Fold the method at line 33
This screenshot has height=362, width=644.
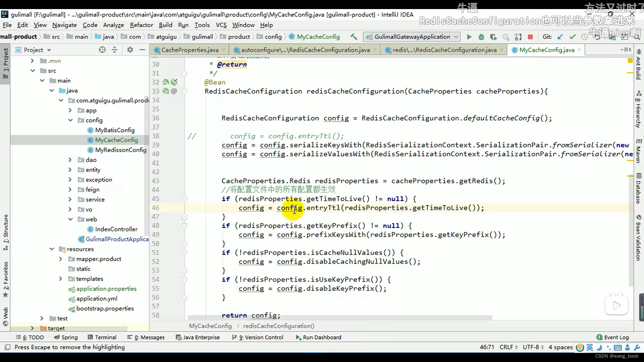click(x=184, y=91)
